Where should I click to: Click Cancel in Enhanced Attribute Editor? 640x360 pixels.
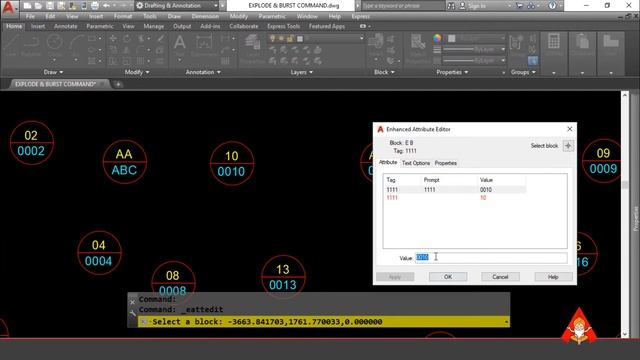coord(500,277)
